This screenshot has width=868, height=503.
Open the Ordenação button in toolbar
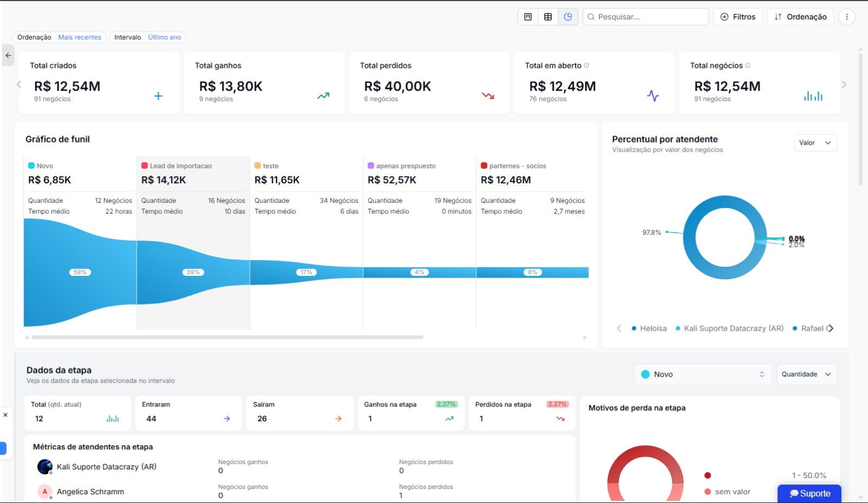pos(800,17)
